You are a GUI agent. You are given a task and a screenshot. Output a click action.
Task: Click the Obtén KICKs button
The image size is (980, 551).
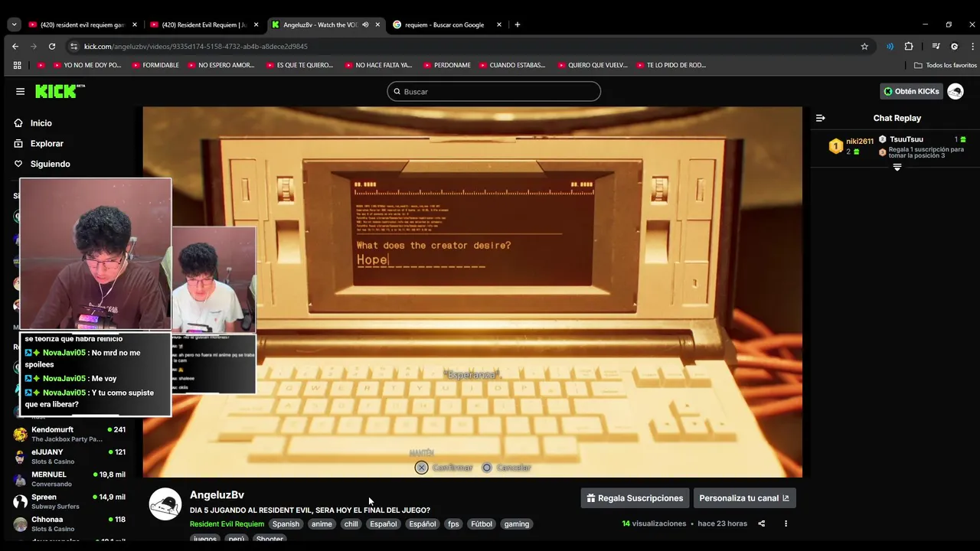[911, 91]
